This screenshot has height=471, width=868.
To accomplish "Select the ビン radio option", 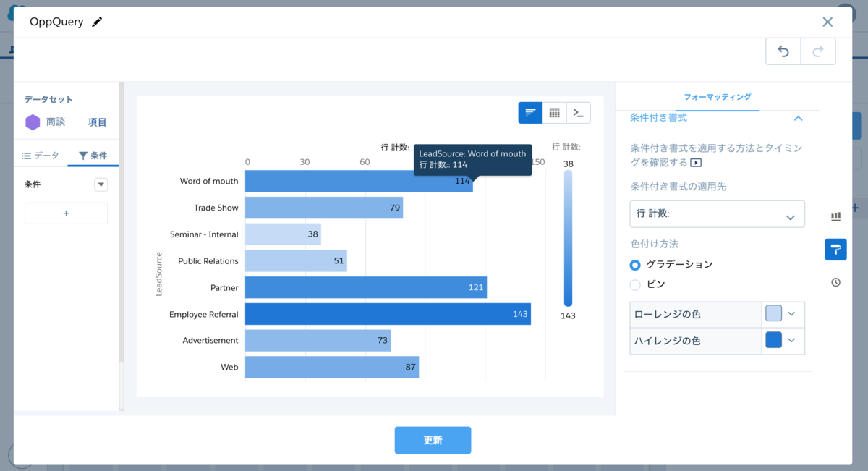I will point(635,285).
